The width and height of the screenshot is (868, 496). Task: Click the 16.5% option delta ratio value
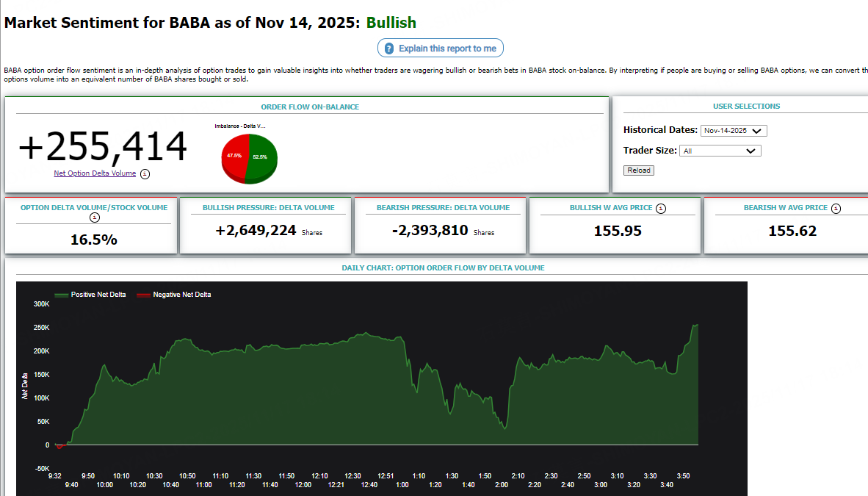93,240
